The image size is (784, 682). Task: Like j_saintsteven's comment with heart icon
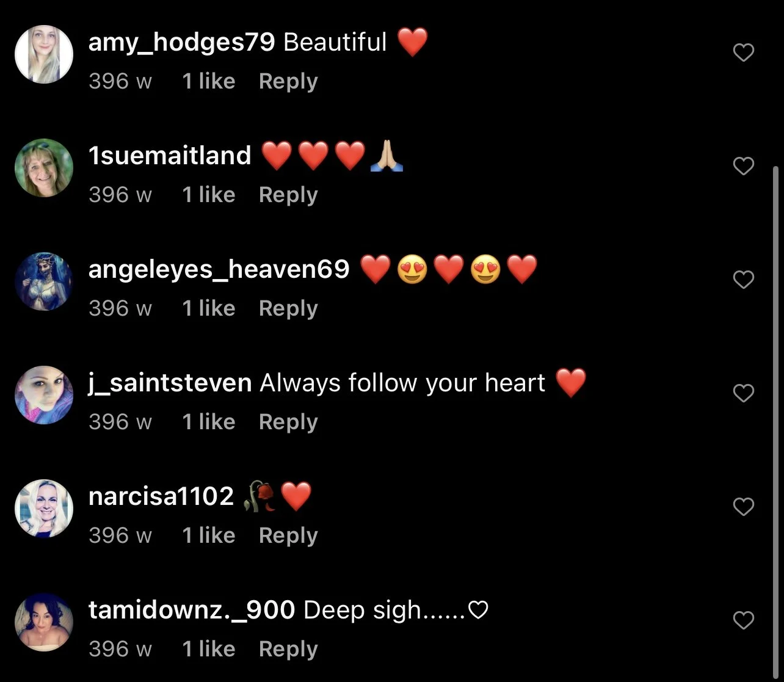(743, 393)
